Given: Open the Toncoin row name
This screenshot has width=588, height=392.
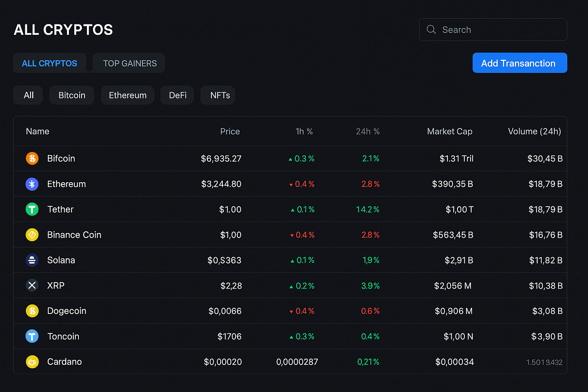Looking at the screenshot, I should pyautogui.click(x=63, y=336).
